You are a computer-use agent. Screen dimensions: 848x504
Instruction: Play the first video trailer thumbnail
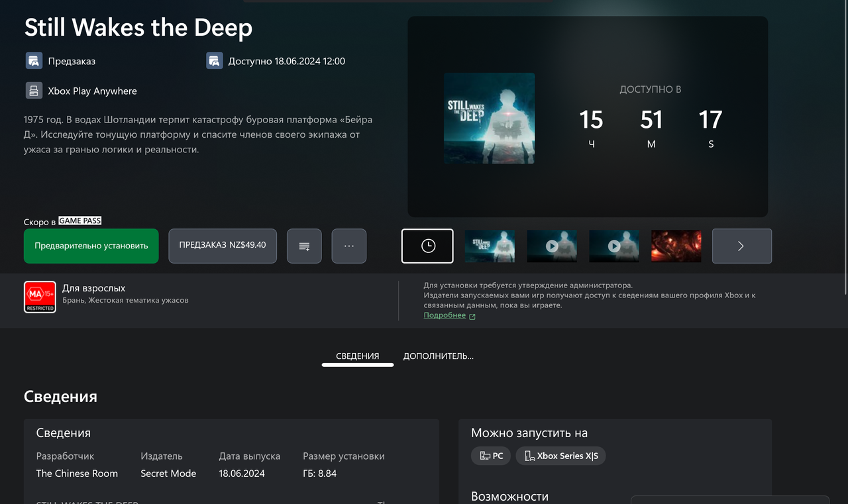(x=552, y=246)
